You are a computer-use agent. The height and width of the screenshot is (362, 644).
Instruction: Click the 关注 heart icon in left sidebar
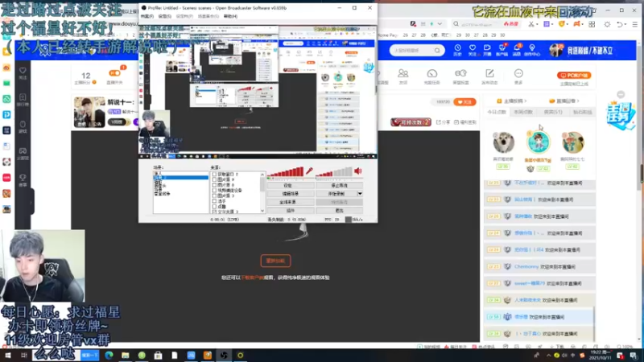23,72
